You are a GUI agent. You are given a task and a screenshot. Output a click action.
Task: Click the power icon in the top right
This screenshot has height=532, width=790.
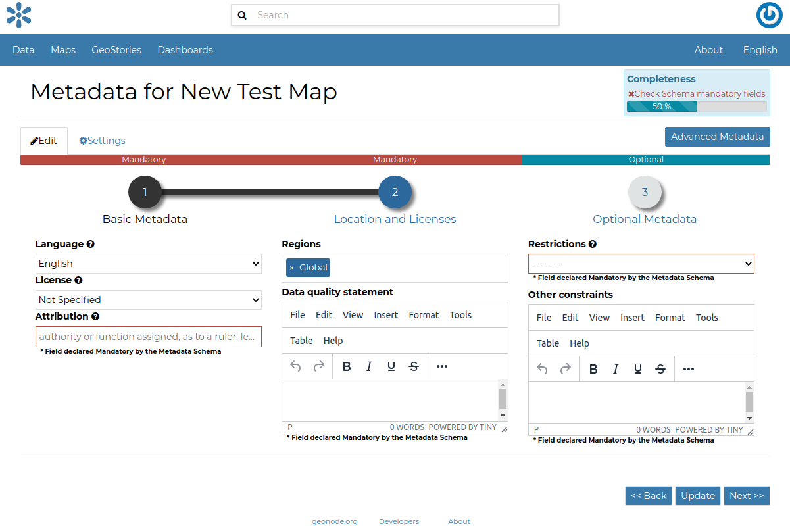(769, 15)
